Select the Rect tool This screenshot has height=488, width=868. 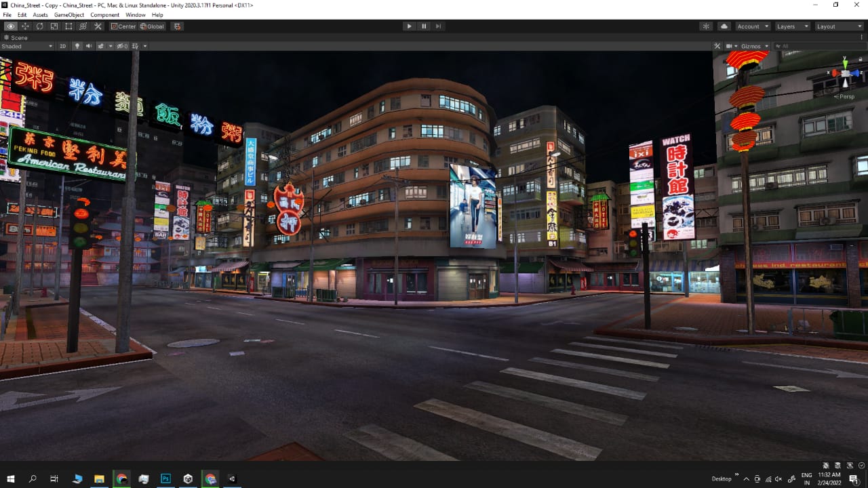(68, 26)
